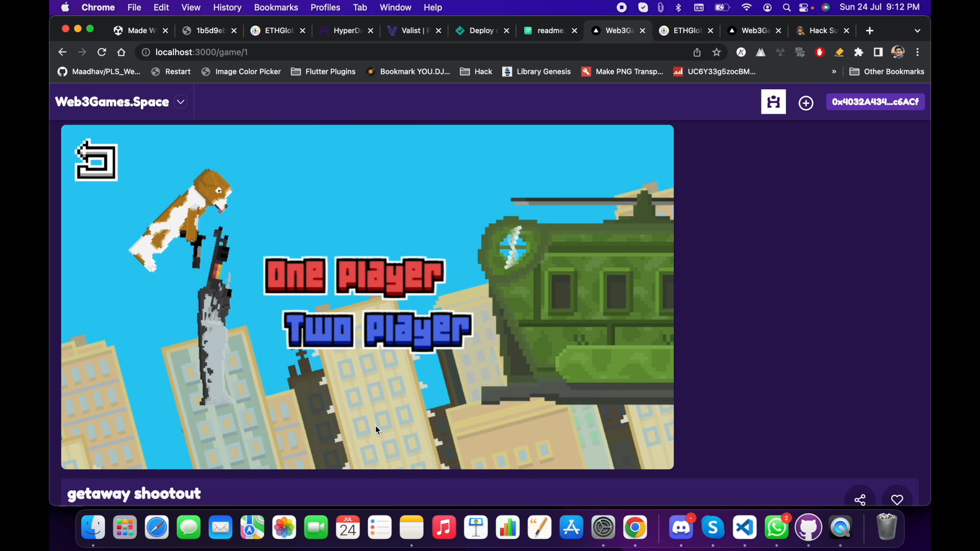Favorite the game with heart icon
Viewport: 980px width, 551px height.
point(897,499)
